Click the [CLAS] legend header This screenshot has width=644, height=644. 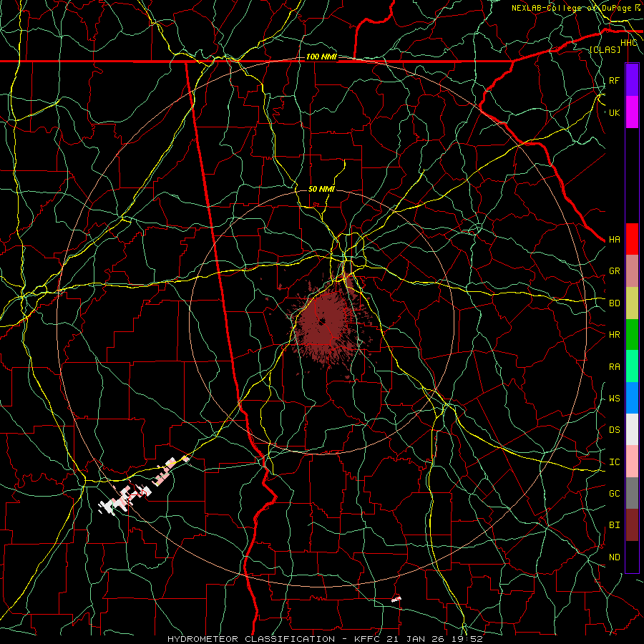click(605, 49)
